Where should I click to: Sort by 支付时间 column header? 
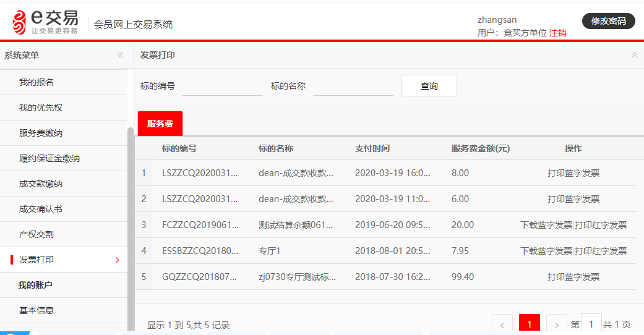[x=372, y=148]
